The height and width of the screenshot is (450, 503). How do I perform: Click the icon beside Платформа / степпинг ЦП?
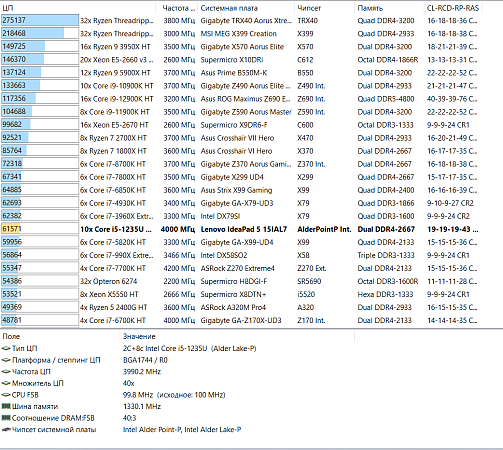pos(6,360)
